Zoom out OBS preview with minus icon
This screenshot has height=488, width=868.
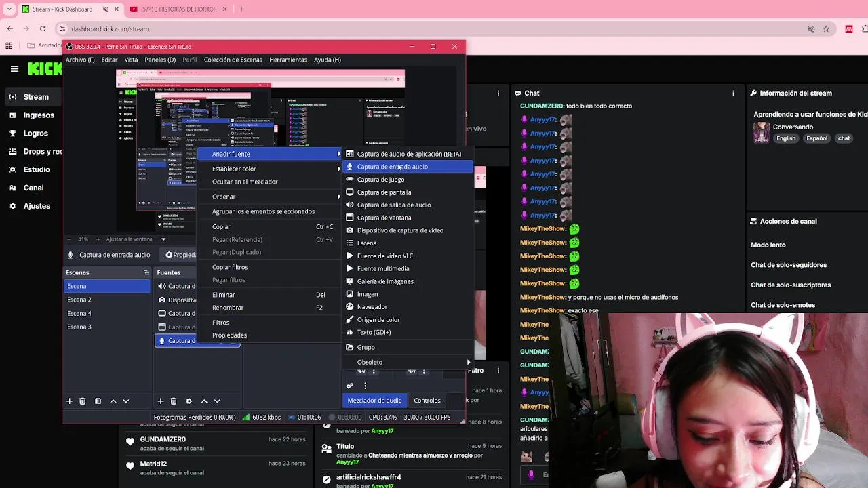click(x=69, y=239)
